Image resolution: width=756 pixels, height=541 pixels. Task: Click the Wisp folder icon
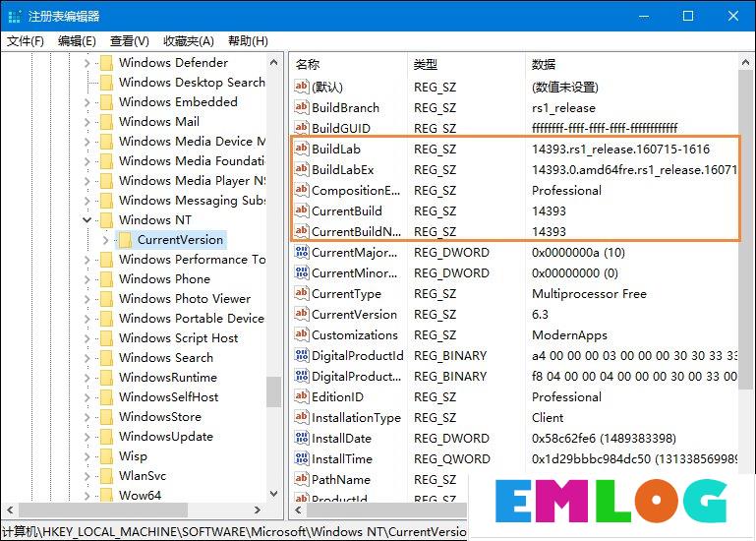106,456
